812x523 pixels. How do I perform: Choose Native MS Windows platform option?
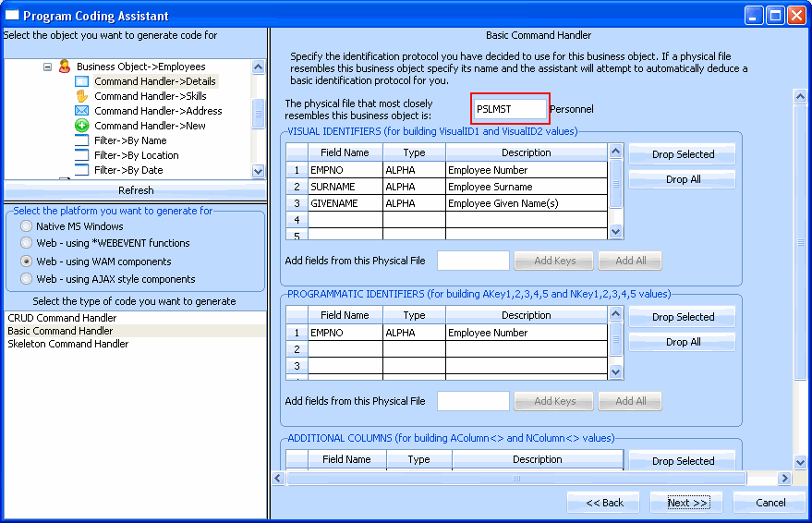pos(27,226)
